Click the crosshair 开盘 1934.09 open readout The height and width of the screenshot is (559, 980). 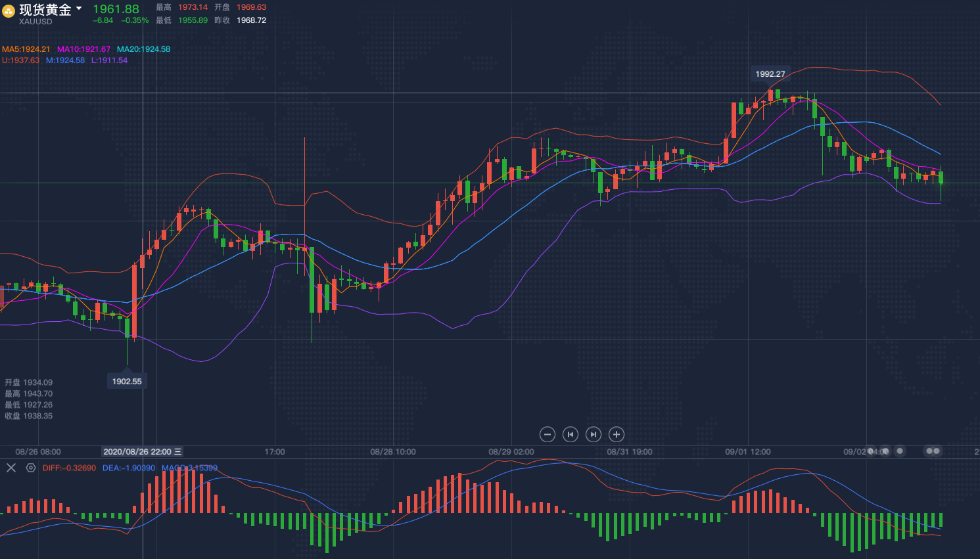28,382
